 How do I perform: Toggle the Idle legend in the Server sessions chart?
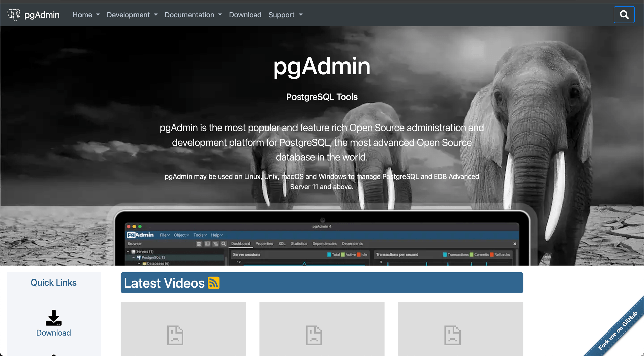(x=364, y=254)
